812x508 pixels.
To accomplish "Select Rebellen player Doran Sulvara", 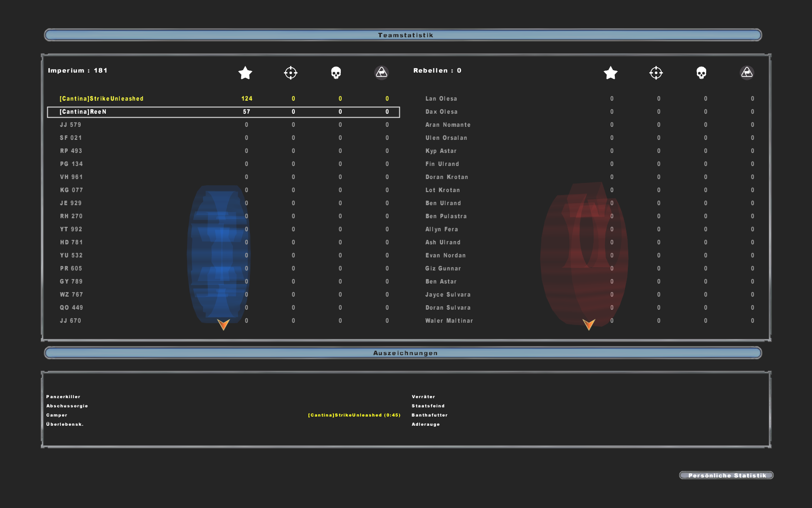I will (448, 308).
